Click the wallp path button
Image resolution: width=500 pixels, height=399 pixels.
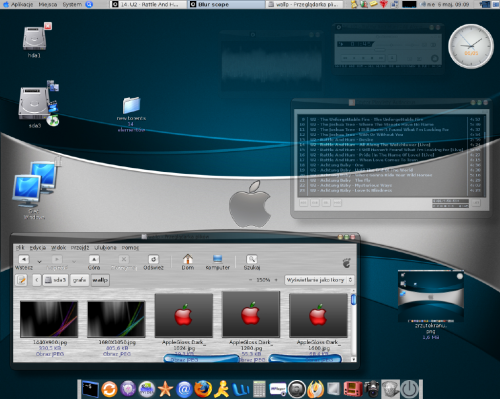[100, 280]
